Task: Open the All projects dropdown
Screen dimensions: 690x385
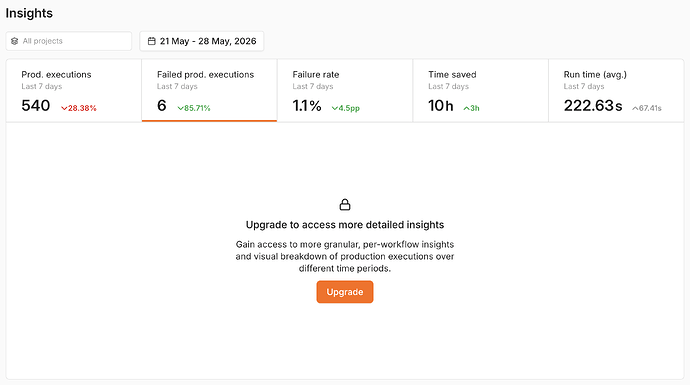Action: (69, 41)
